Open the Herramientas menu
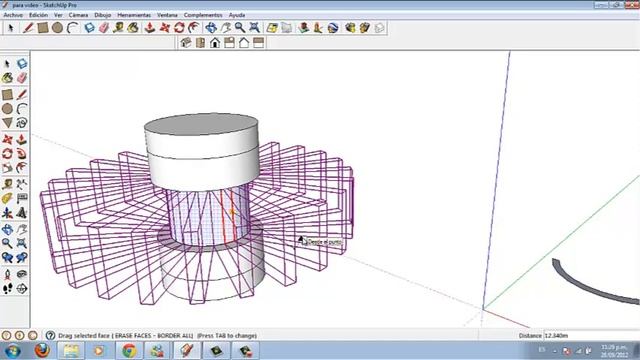This screenshot has height=360, width=640. click(134, 15)
